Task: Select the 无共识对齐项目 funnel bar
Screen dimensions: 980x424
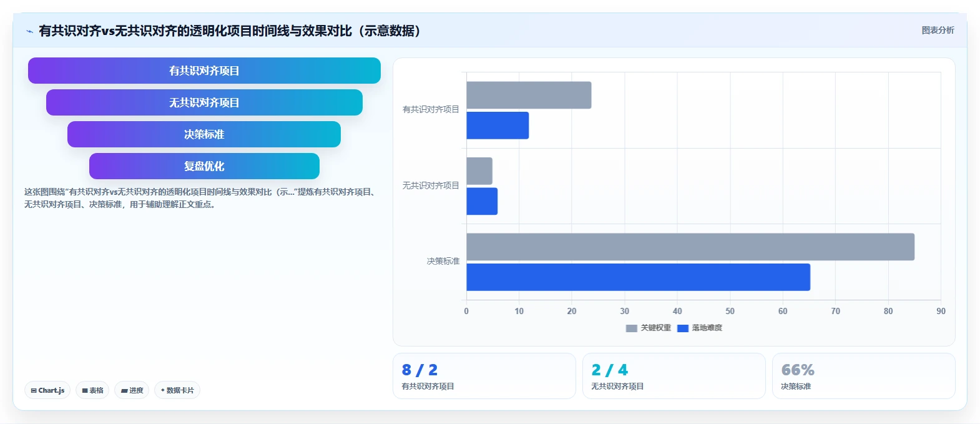Action: click(x=204, y=102)
